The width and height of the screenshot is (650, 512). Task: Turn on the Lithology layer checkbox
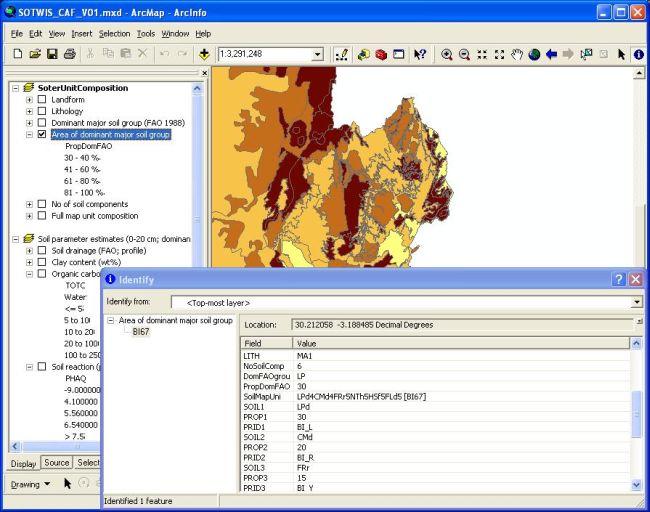[x=42, y=111]
